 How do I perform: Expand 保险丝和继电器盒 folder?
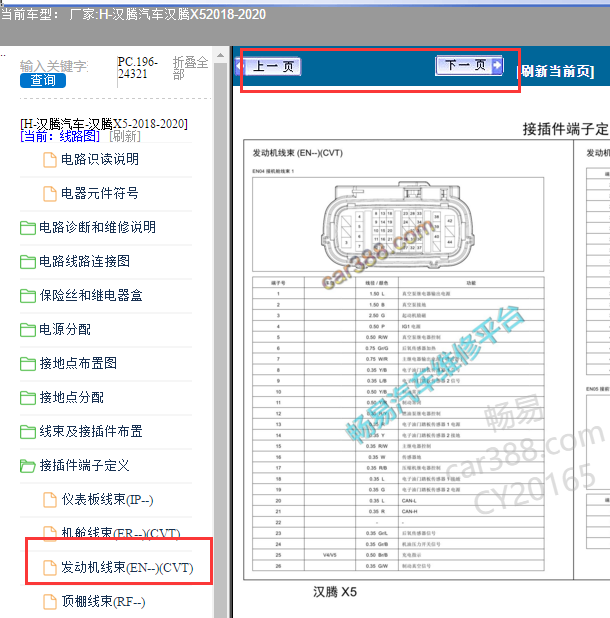[x=91, y=295]
